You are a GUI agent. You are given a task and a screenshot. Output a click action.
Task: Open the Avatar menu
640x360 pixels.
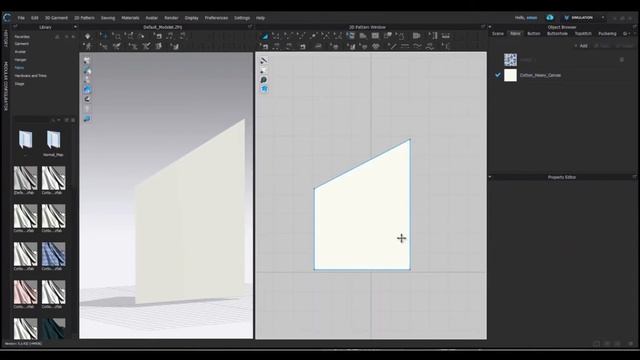pyautogui.click(x=152, y=18)
